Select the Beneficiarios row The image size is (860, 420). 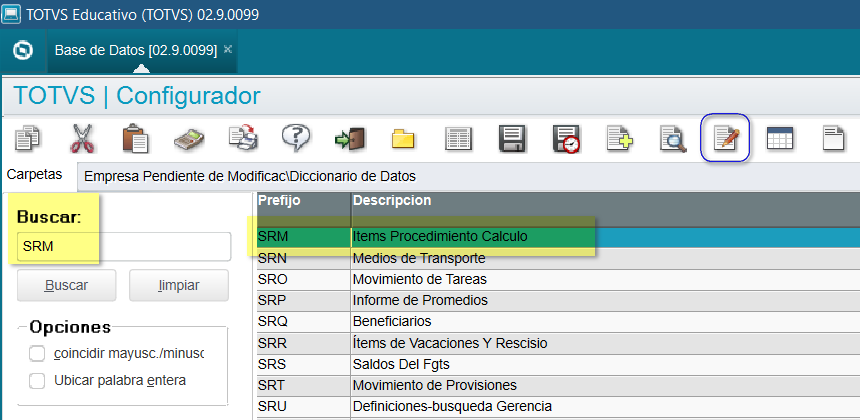[558, 321]
